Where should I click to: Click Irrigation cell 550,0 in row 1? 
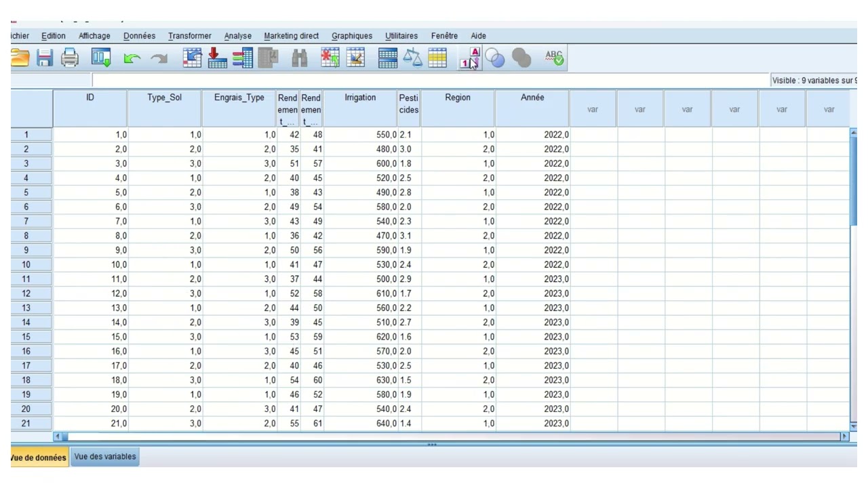tap(361, 135)
